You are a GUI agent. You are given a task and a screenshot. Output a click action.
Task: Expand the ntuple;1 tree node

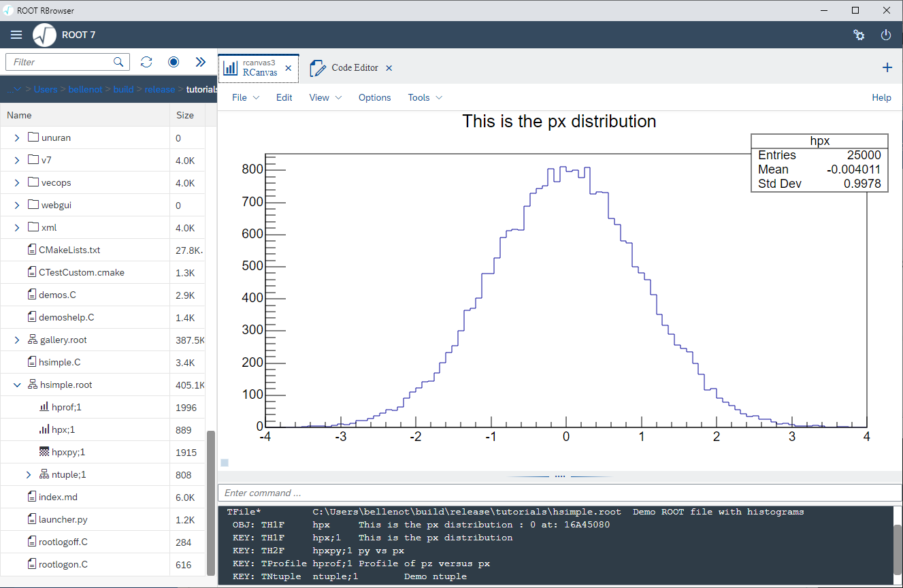coord(29,474)
